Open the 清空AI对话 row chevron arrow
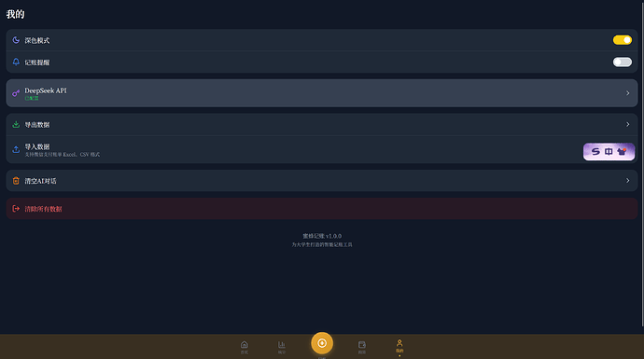644x359 pixels. pos(627,181)
